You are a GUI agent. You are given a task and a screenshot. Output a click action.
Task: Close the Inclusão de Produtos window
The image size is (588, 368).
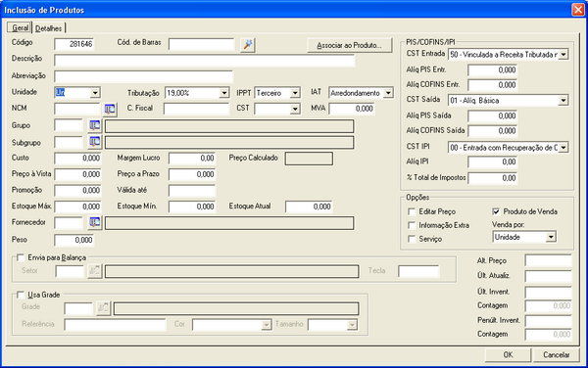578,10
